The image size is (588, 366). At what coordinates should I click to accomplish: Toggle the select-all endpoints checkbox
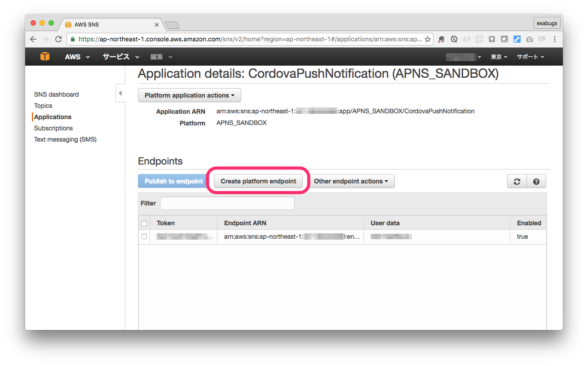pyautogui.click(x=144, y=223)
